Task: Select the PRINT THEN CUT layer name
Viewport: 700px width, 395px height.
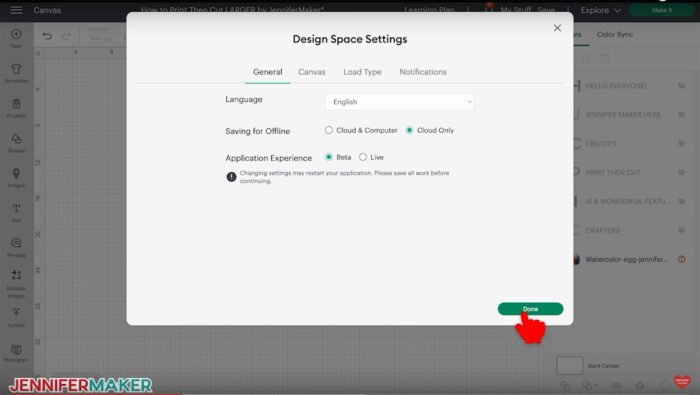Action: click(612, 172)
